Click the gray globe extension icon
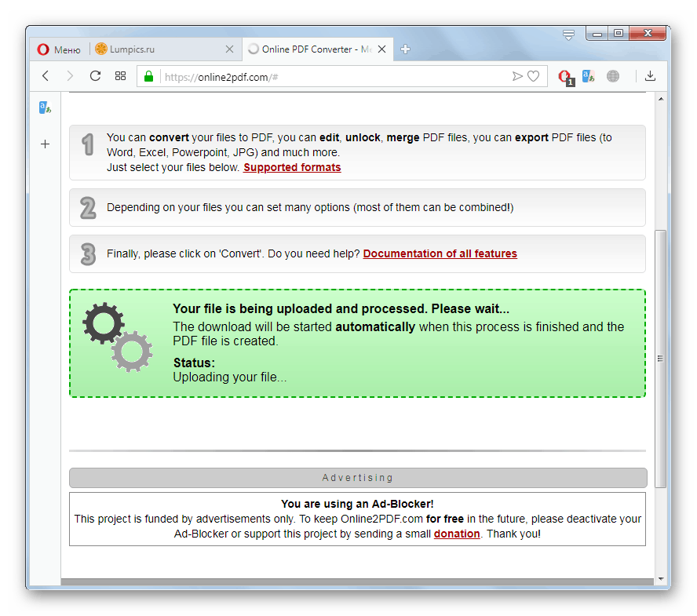697x616 pixels. (x=613, y=76)
